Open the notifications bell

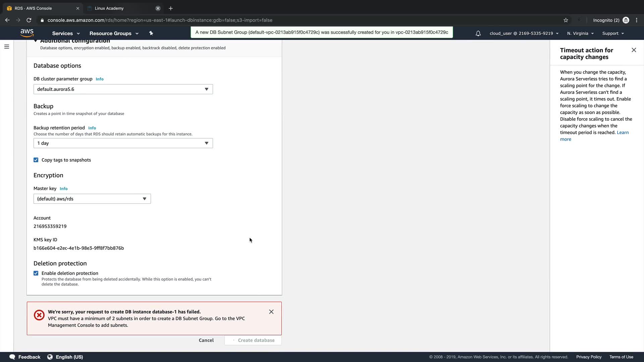(x=478, y=34)
